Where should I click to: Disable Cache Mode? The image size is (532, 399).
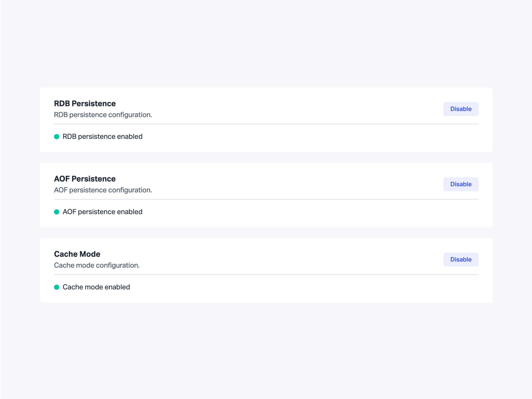(461, 259)
